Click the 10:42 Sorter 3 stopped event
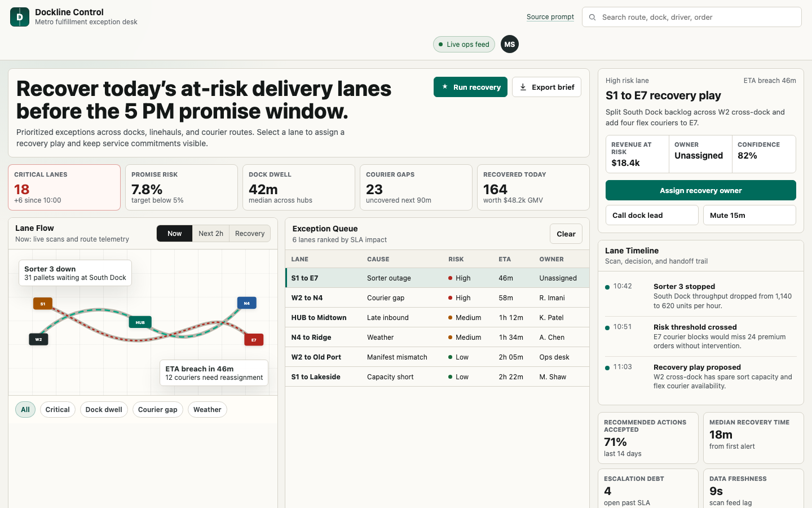The width and height of the screenshot is (812, 508). (701, 296)
